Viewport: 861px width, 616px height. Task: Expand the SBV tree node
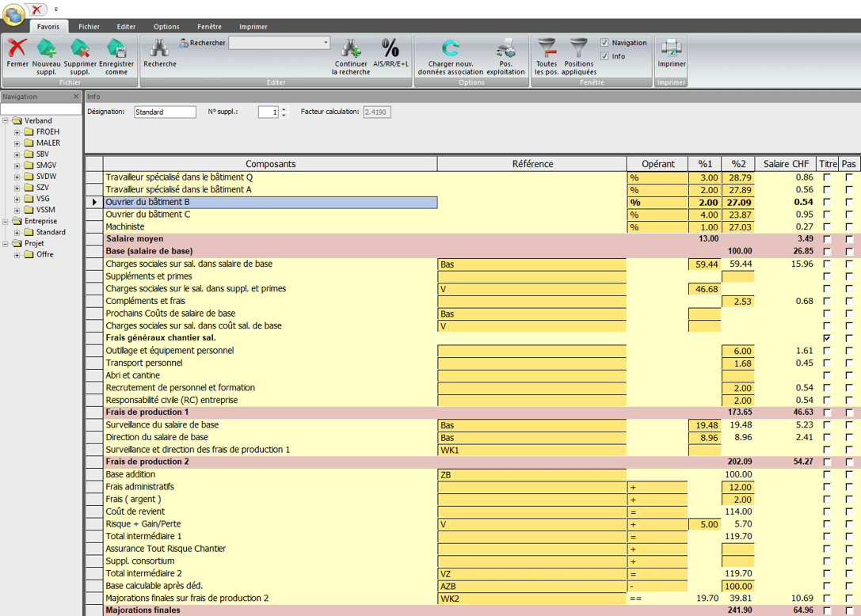coord(17,154)
